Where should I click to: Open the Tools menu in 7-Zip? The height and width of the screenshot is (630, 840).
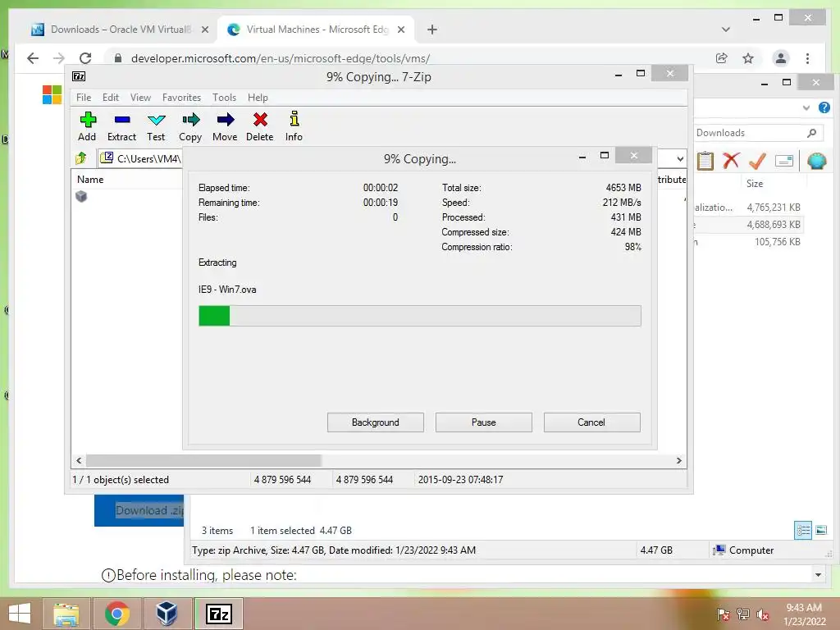click(224, 98)
